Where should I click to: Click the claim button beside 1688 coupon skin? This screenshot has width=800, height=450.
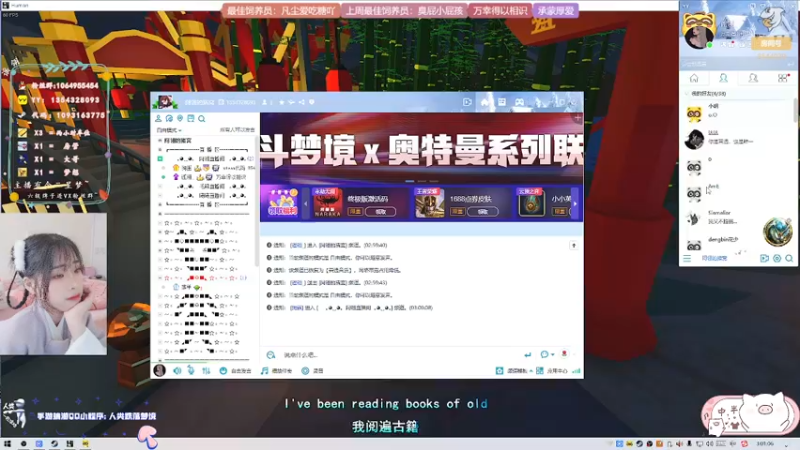click(x=483, y=211)
